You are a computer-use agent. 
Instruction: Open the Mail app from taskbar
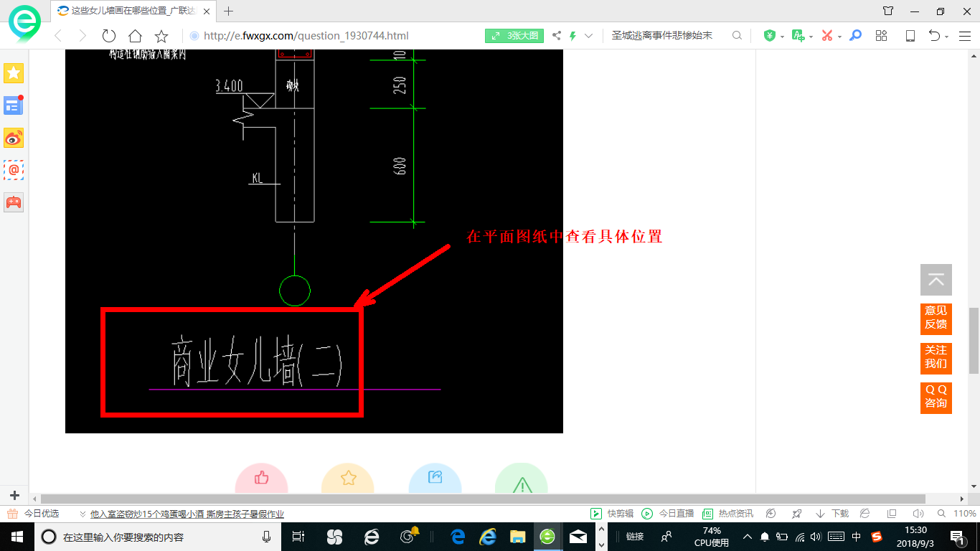point(578,537)
